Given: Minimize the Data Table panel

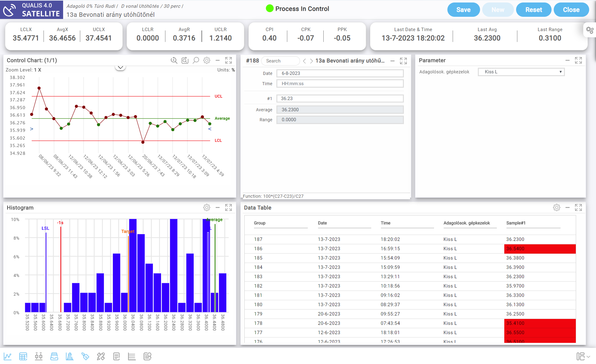Looking at the screenshot, I should 567,207.
